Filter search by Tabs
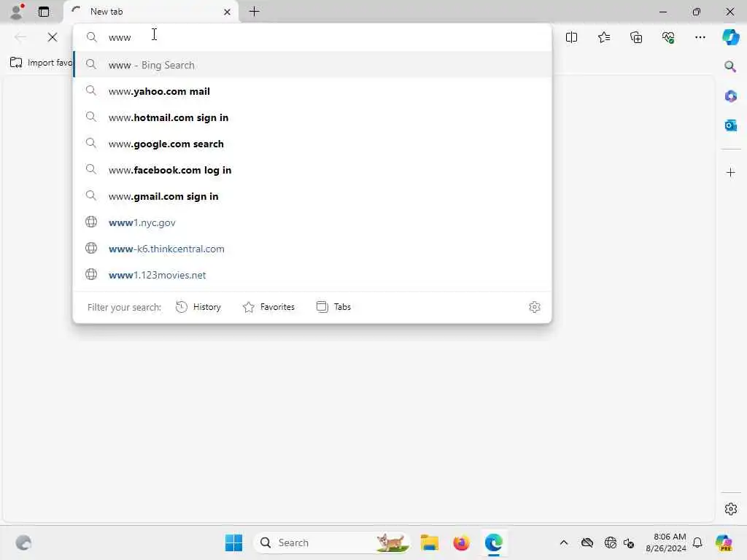 pos(333,307)
